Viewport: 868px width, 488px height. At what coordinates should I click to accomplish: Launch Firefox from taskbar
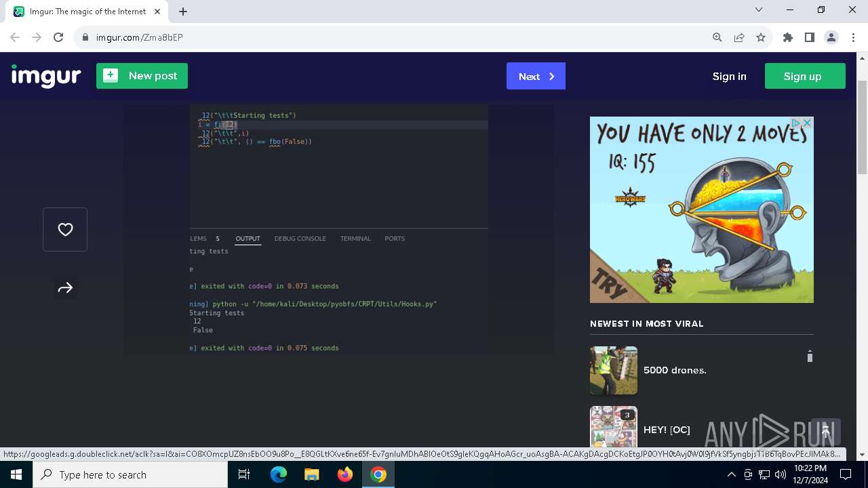coord(345,474)
